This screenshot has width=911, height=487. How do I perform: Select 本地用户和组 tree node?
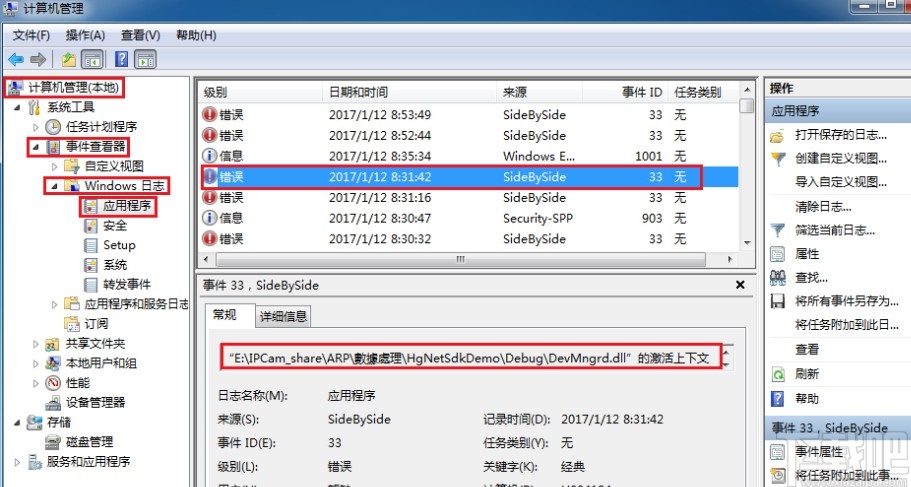click(101, 363)
